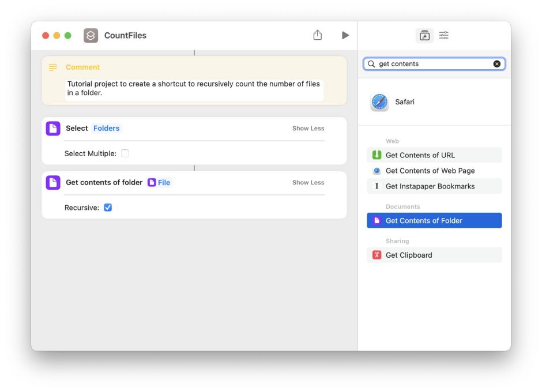Click the File variable token

point(161,182)
